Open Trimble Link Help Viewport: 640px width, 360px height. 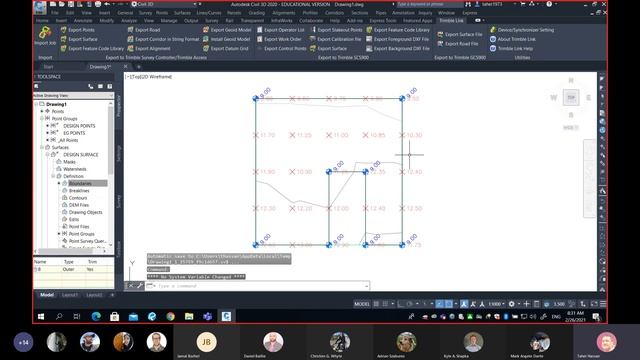point(511,49)
